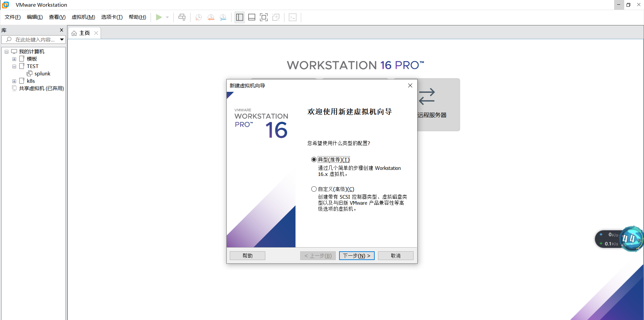Open the 编辑(E) menu

click(35, 17)
